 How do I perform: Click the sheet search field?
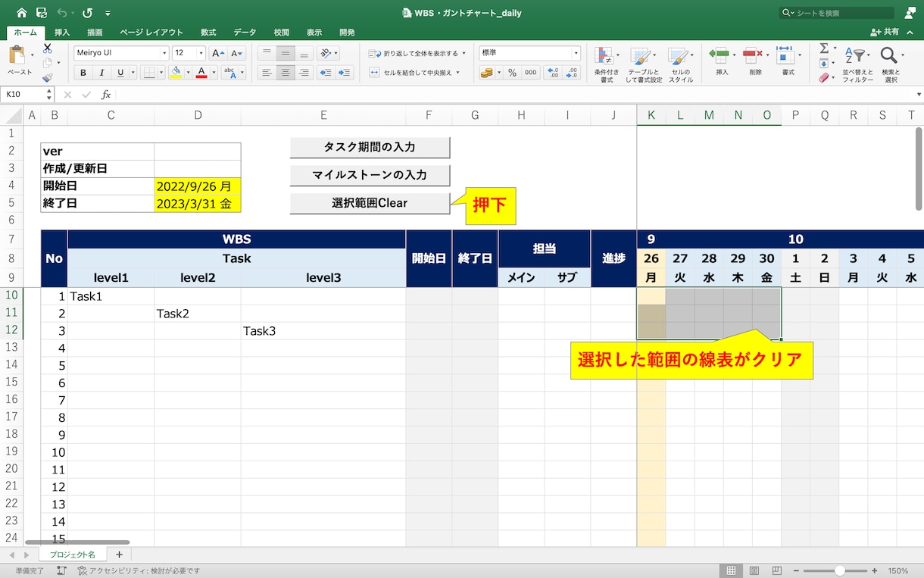click(x=837, y=13)
